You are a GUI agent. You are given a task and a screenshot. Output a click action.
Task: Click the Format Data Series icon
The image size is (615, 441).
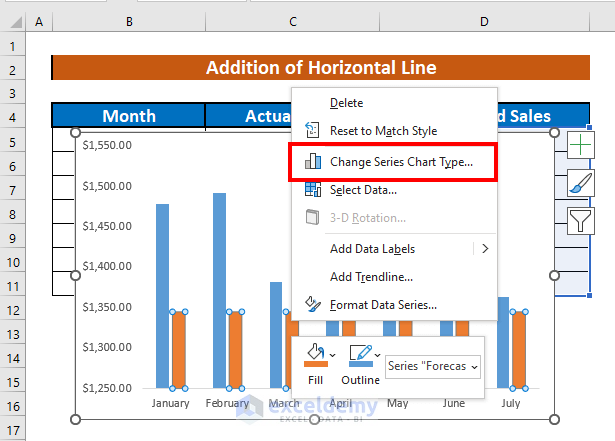pyautogui.click(x=312, y=305)
